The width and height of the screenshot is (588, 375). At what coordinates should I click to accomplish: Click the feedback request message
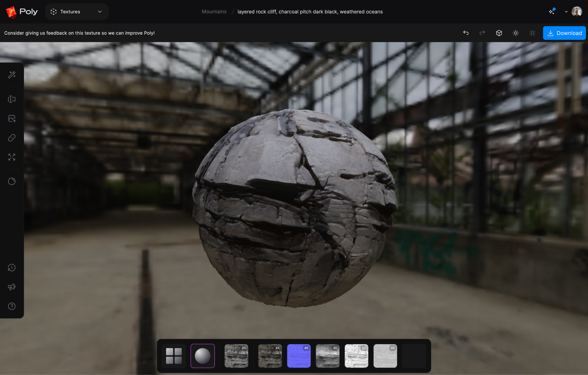[79, 33]
